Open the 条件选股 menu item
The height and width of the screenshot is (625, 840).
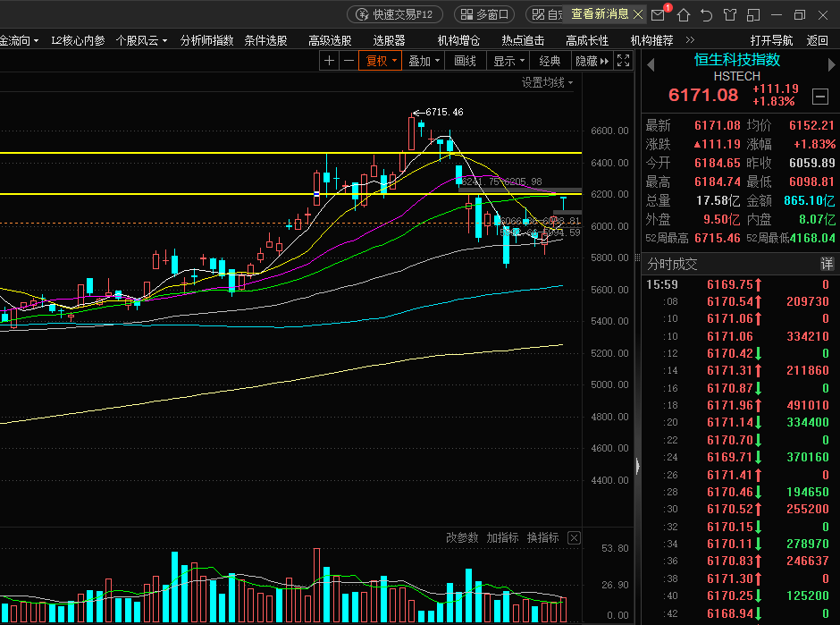tap(265, 41)
